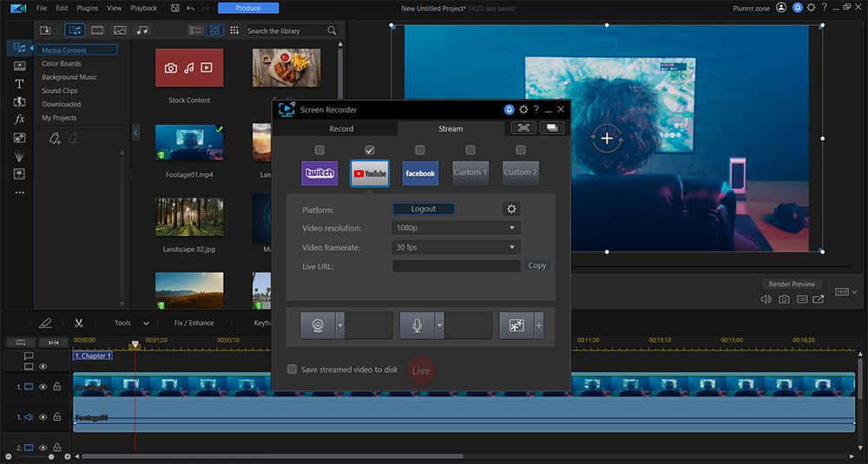Open platform settings gear next to Logout
This screenshot has width=868, height=464.
coord(511,209)
